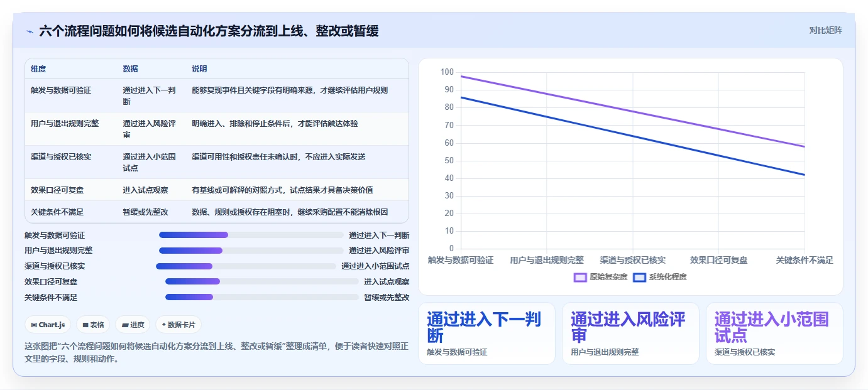Click the progress bar for 关键条件不满足
This screenshot has height=390, width=868.
coord(262,298)
